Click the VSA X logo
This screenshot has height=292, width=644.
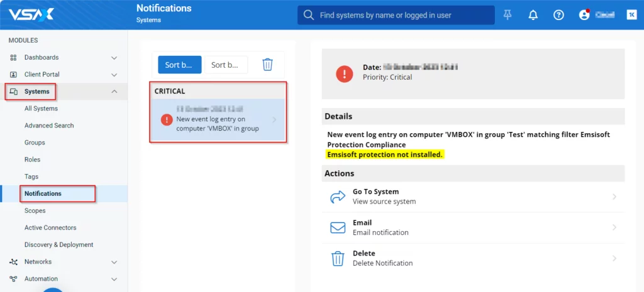[x=31, y=14]
